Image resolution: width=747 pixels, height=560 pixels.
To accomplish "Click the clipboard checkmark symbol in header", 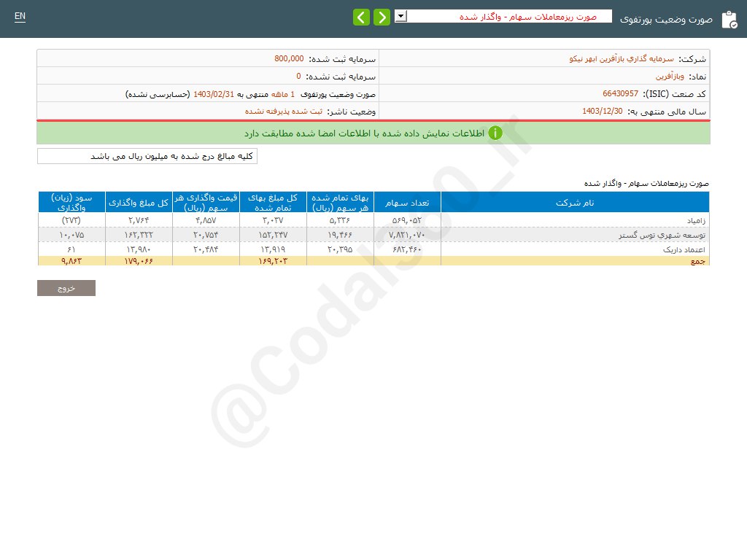I will pyautogui.click(x=729, y=19).
